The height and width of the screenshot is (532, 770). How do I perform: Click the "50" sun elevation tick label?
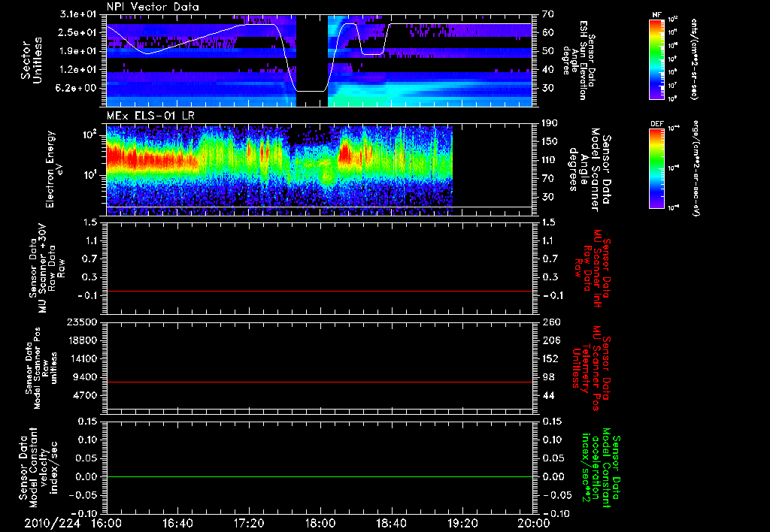[x=547, y=51]
